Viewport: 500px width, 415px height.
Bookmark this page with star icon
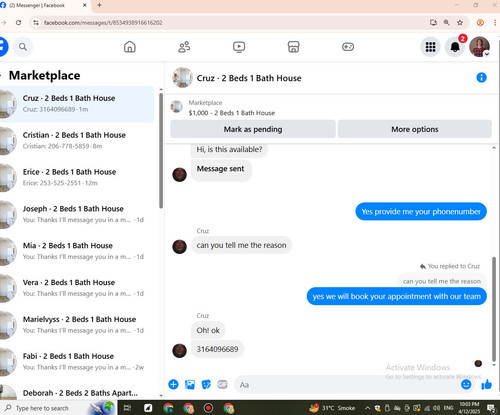click(x=460, y=23)
